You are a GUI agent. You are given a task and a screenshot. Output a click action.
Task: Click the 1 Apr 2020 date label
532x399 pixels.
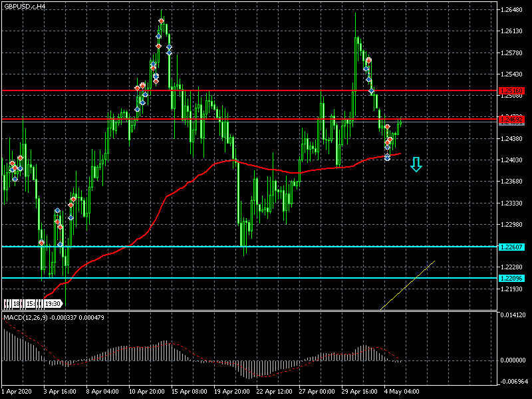(x=16, y=390)
